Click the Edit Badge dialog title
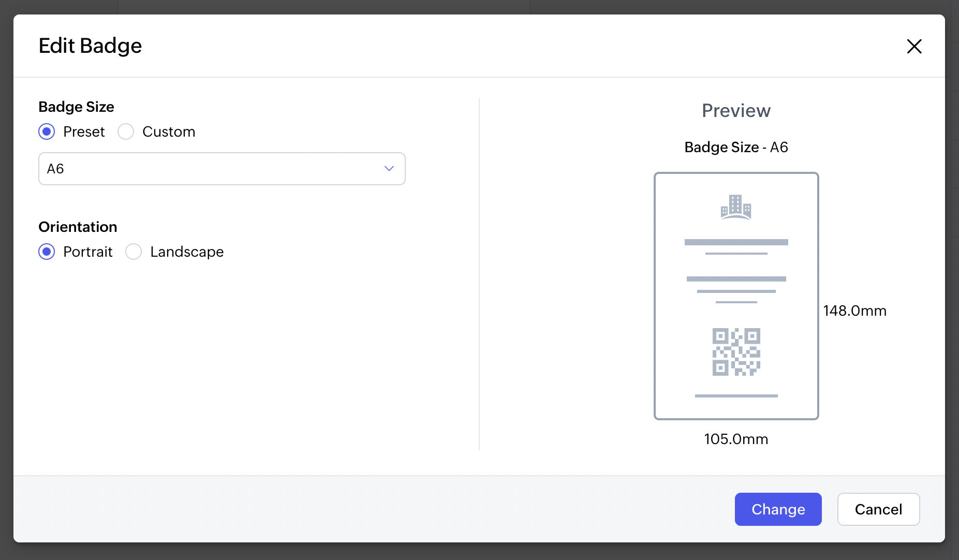The height and width of the screenshot is (560, 959). (x=90, y=46)
